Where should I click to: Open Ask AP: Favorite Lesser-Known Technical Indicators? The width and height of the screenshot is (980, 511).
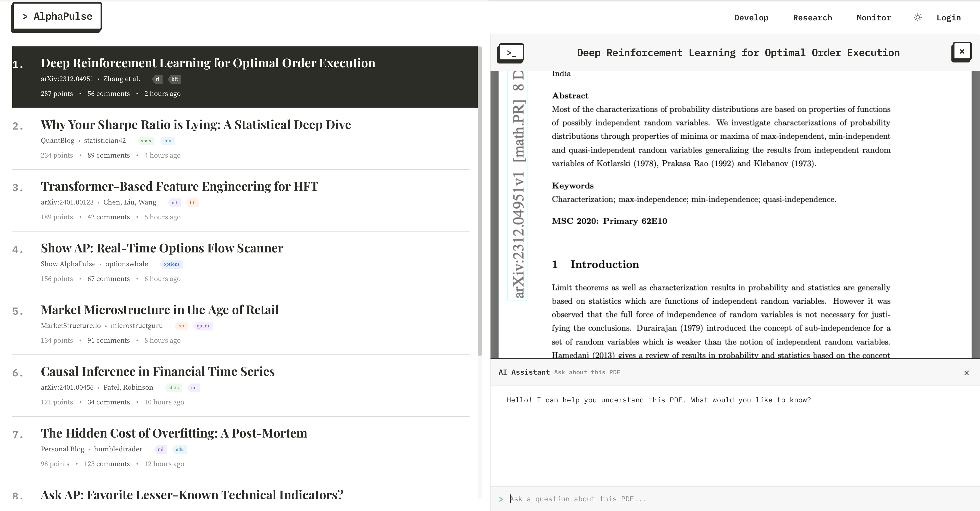tap(192, 495)
